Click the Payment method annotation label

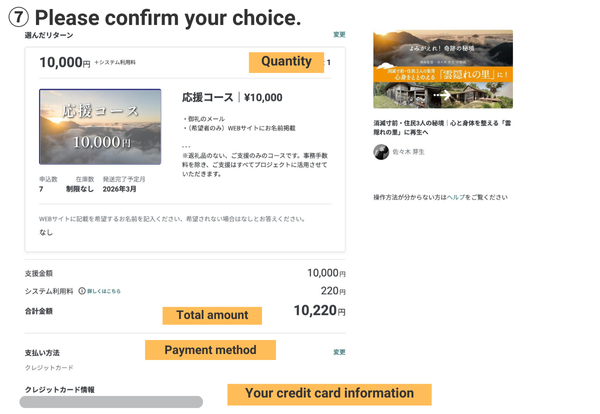(210, 350)
